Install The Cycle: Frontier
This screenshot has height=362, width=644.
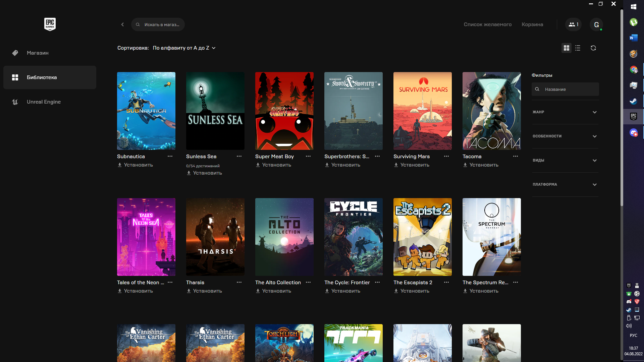pos(342,291)
